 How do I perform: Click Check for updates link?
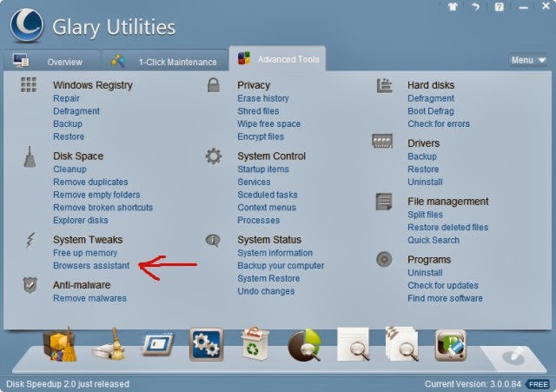[443, 286]
